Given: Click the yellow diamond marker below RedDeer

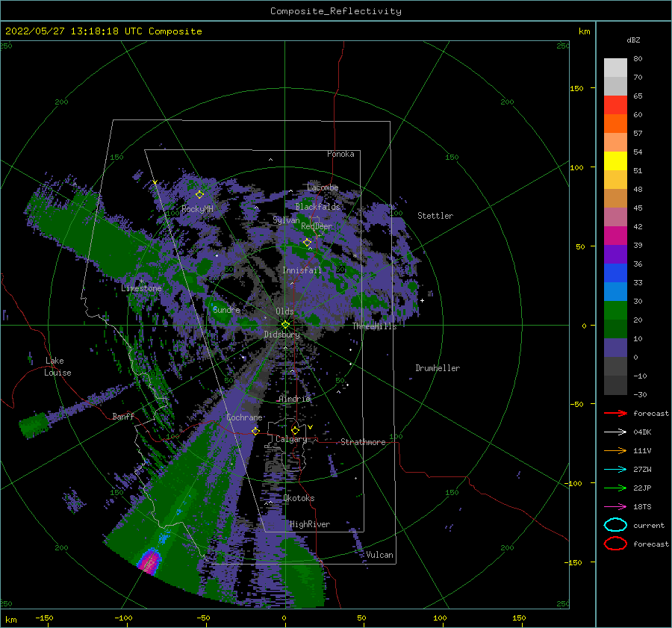Looking at the screenshot, I should point(308,243).
